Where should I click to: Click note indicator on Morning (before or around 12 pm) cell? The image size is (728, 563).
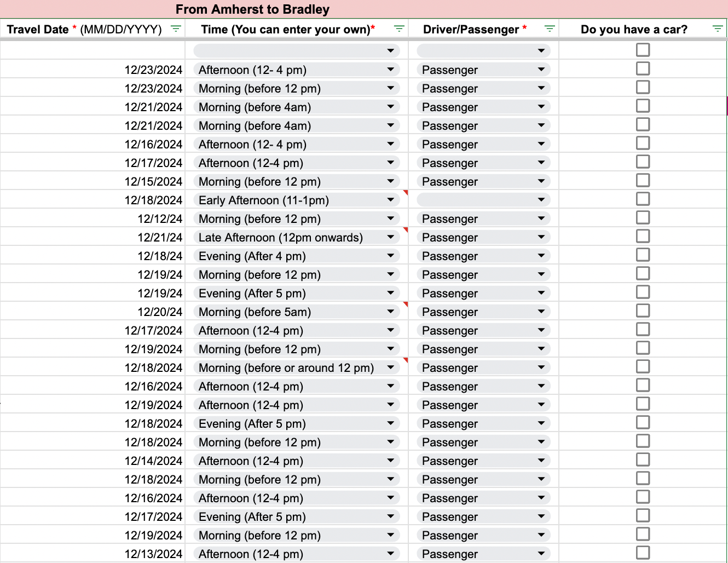click(x=406, y=360)
